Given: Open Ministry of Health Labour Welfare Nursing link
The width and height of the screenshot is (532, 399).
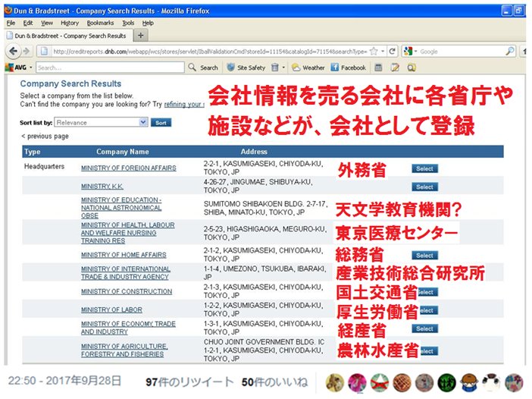Looking at the screenshot, I should (127, 233).
